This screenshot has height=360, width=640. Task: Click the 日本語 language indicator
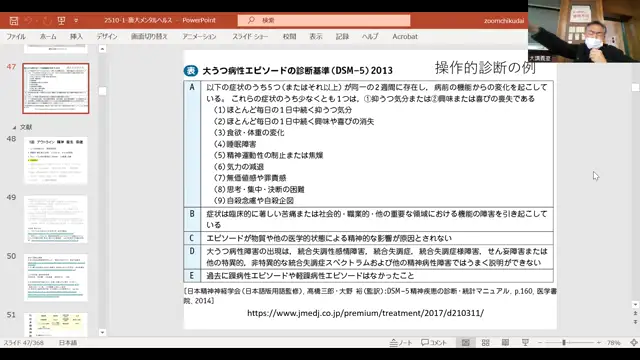(68, 342)
